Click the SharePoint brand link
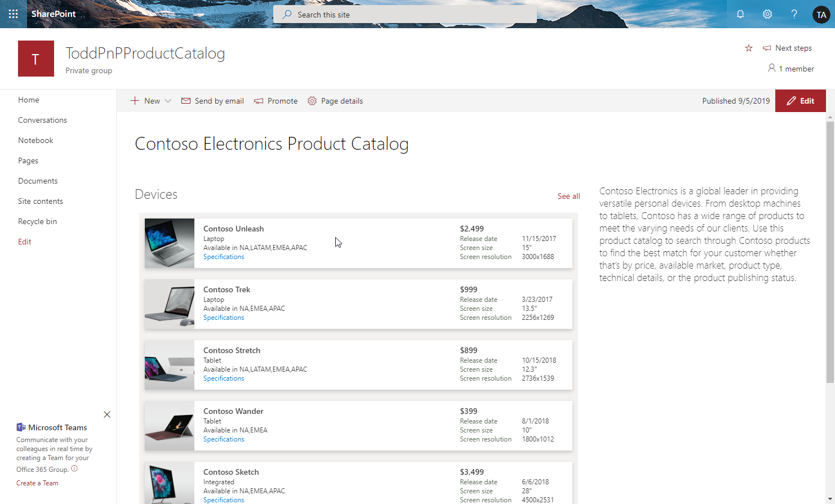 (54, 14)
